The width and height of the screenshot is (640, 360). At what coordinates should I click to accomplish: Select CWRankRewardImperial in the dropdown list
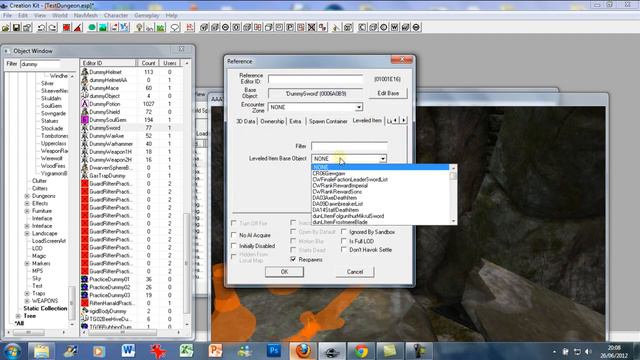pyautogui.click(x=340, y=185)
